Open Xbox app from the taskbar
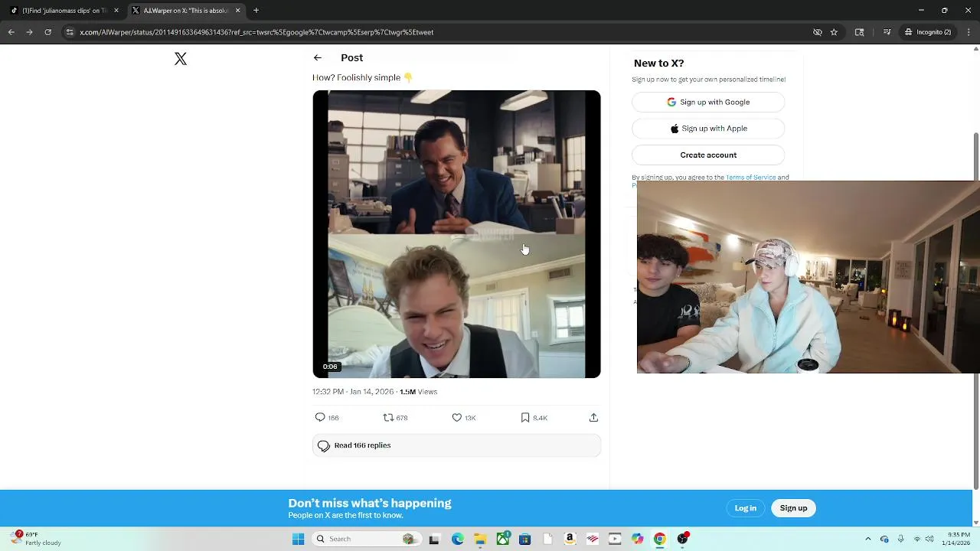 (503, 539)
